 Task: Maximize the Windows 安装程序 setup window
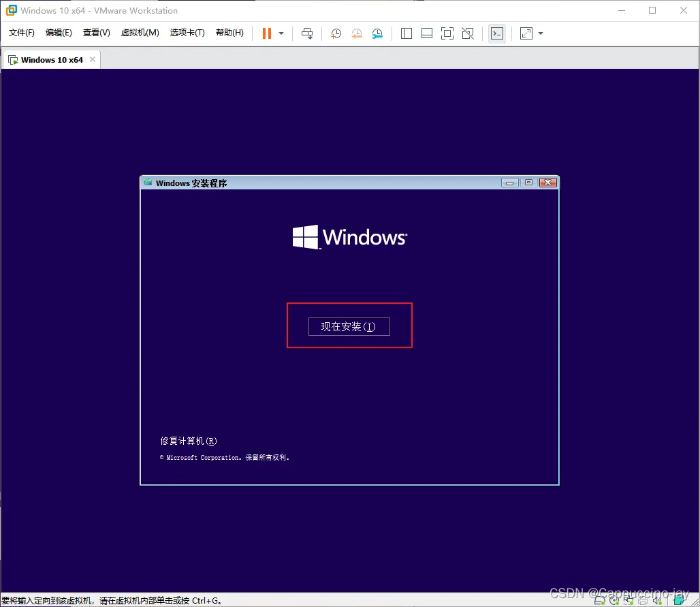click(528, 183)
